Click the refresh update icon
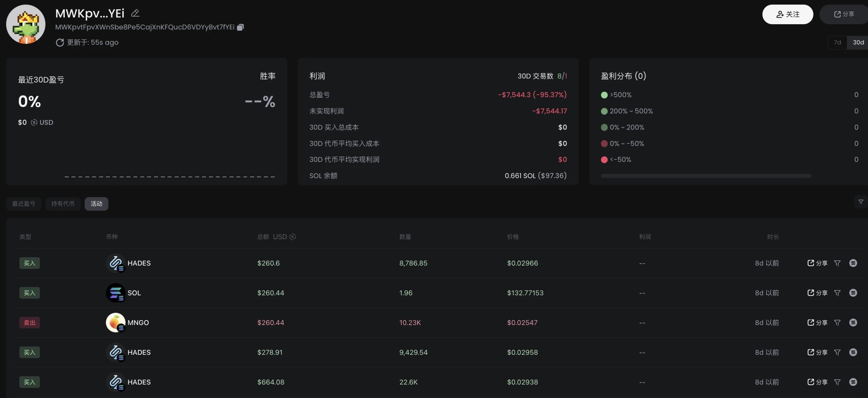Image resolution: width=868 pixels, height=398 pixels. tap(60, 43)
